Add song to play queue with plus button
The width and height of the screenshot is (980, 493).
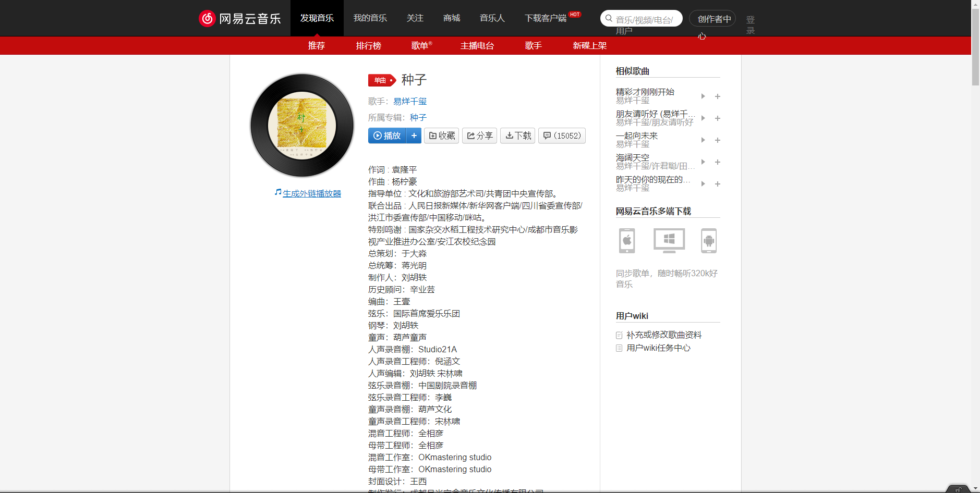point(414,135)
